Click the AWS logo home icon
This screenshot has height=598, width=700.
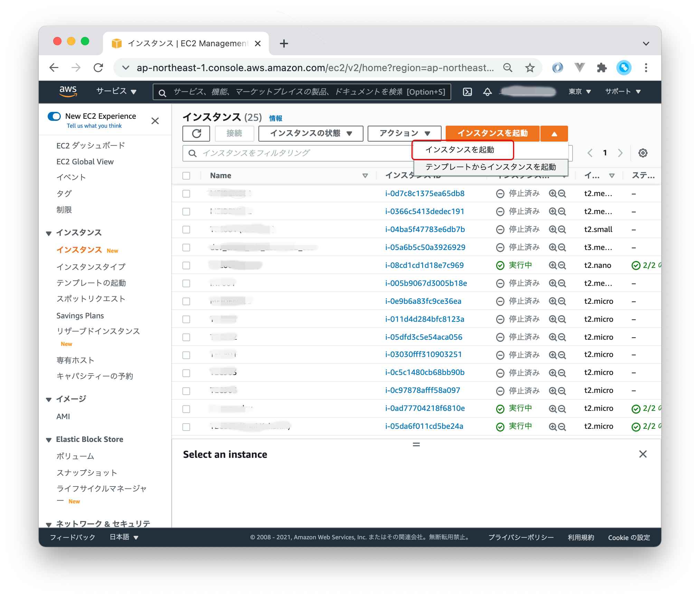click(x=68, y=91)
